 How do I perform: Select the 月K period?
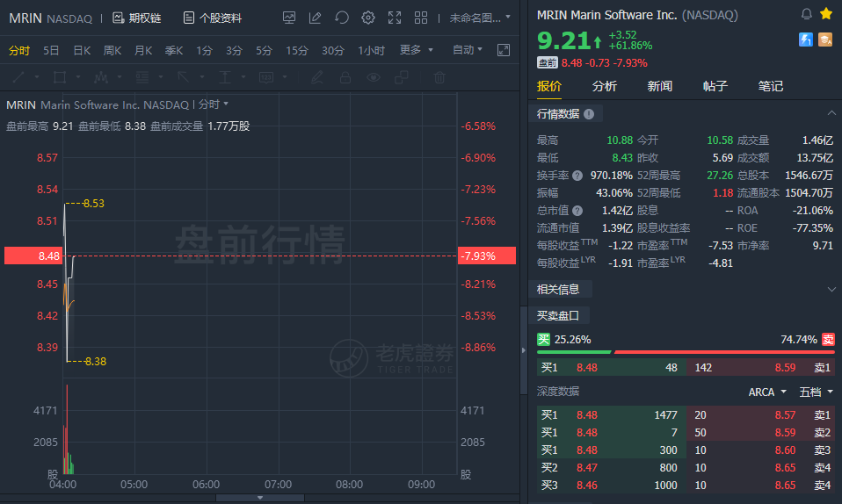coord(143,50)
